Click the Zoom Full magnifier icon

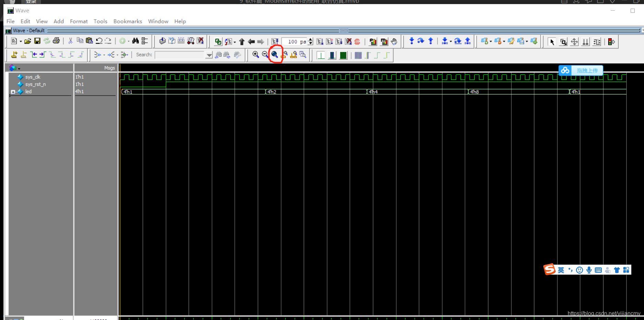(x=275, y=54)
